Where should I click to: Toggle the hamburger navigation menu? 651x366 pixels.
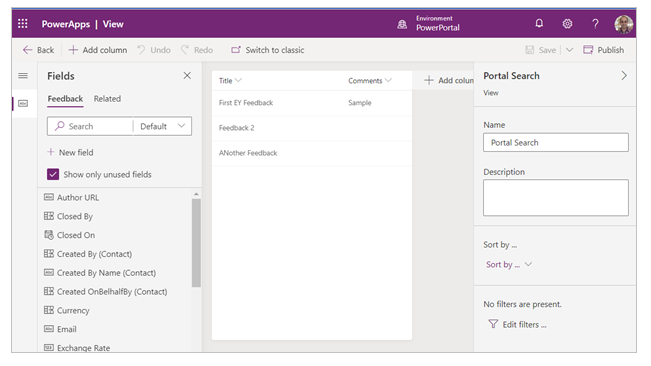pos(23,76)
